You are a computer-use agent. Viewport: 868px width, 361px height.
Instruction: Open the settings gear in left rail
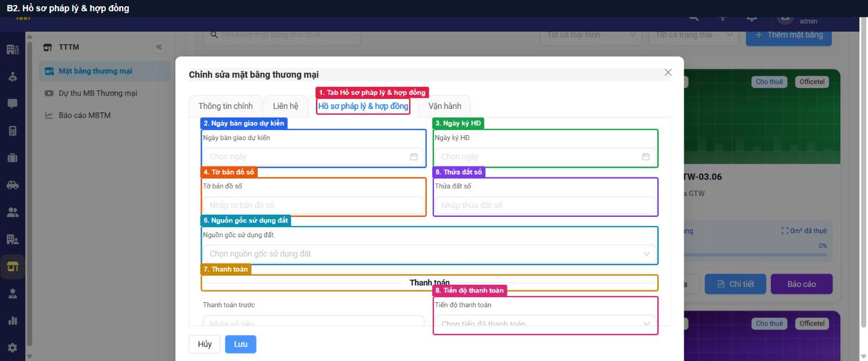pos(12,348)
